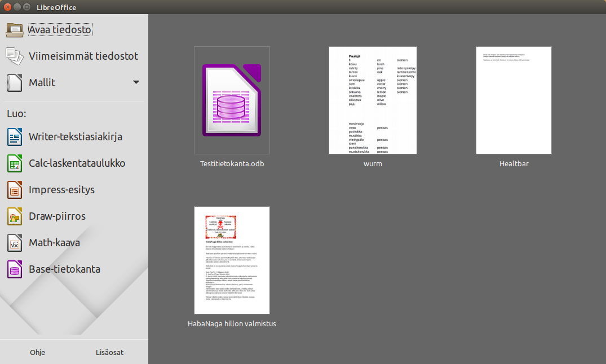Create a new Calc-laskentataulukko spreadsheet
This screenshot has height=364, width=606.
pyautogui.click(x=77, y=163)
